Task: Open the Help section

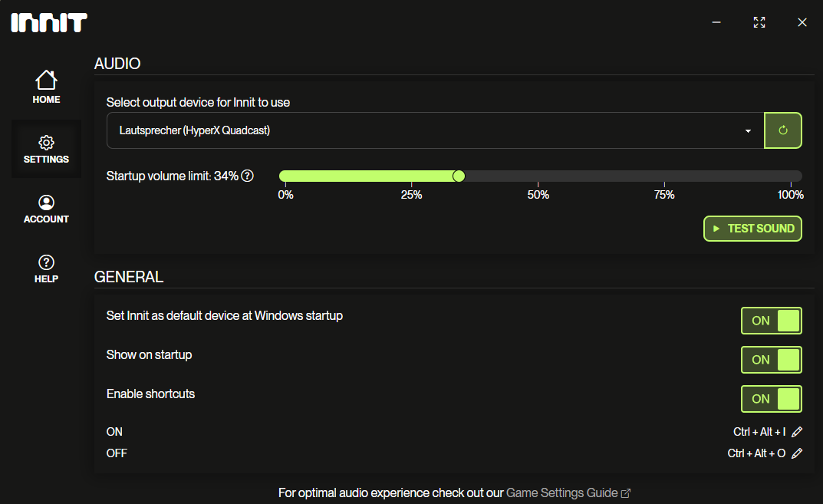Action: tap(46, 268)
